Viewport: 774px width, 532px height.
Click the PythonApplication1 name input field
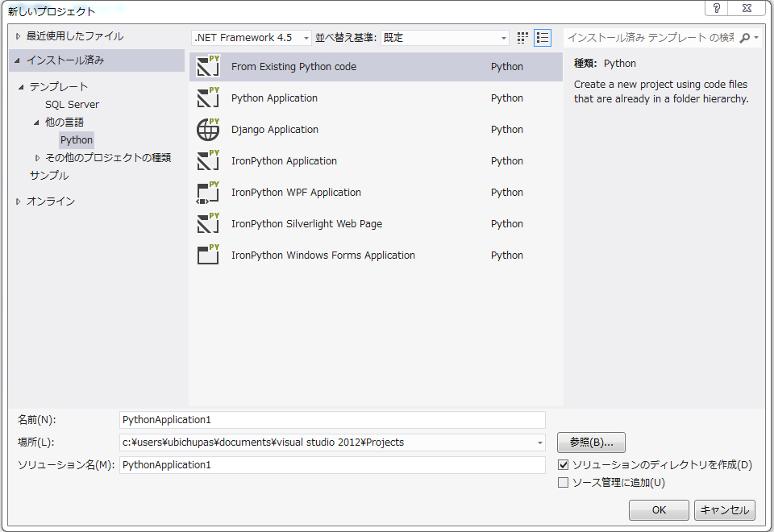pos(331,419)
